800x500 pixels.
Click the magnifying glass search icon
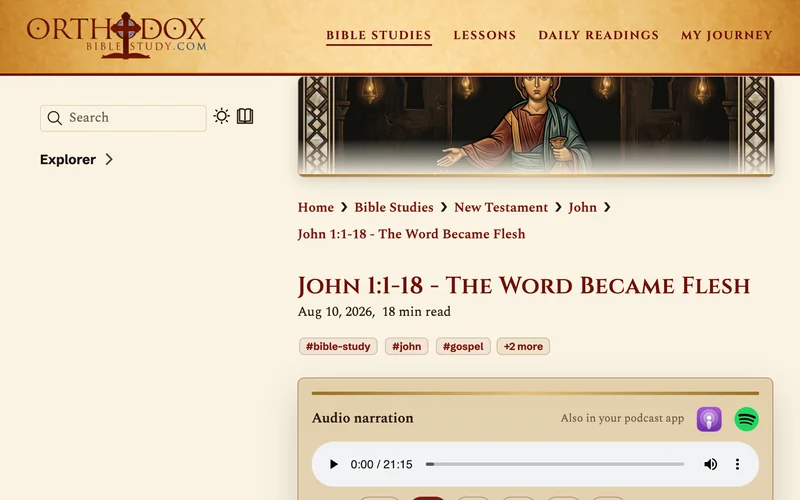pos(55,118)
